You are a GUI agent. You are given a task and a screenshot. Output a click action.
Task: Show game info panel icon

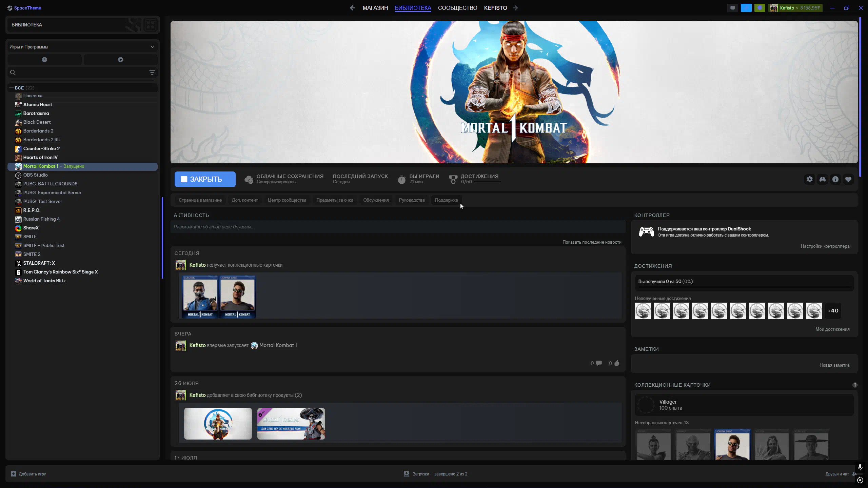click(x=835, y=179)
